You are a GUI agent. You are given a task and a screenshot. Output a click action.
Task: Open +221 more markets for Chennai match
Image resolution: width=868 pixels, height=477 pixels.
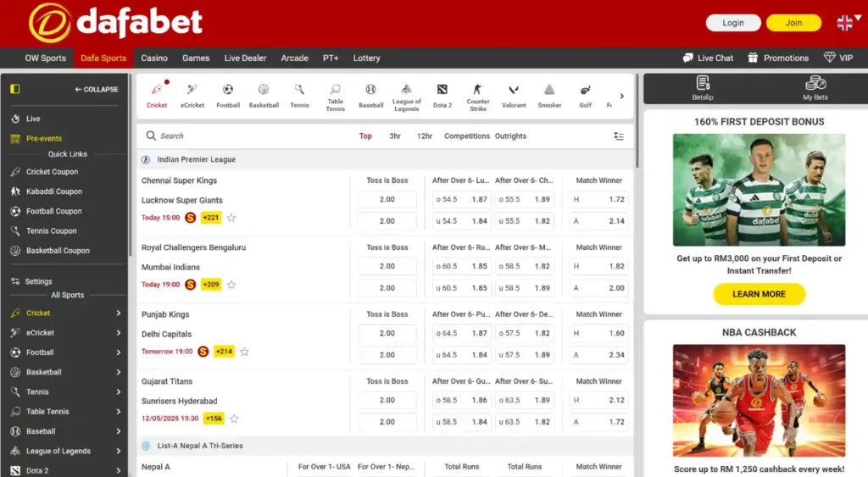211,218
